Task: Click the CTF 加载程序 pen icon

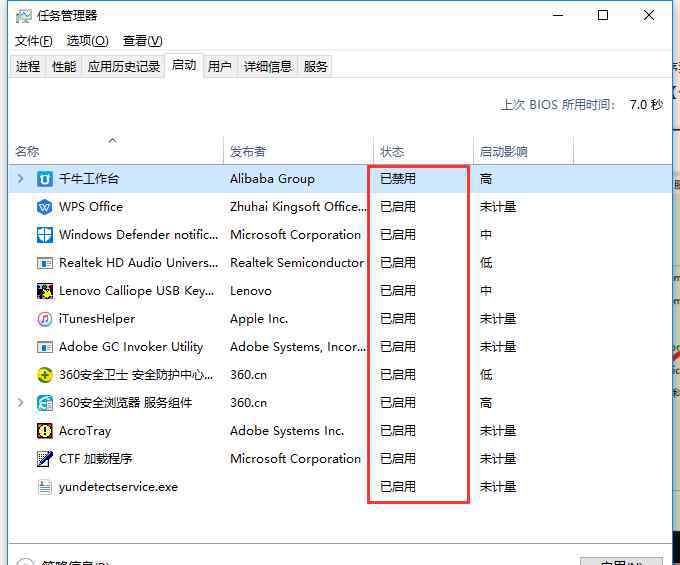Action: (x=45, y=459)
